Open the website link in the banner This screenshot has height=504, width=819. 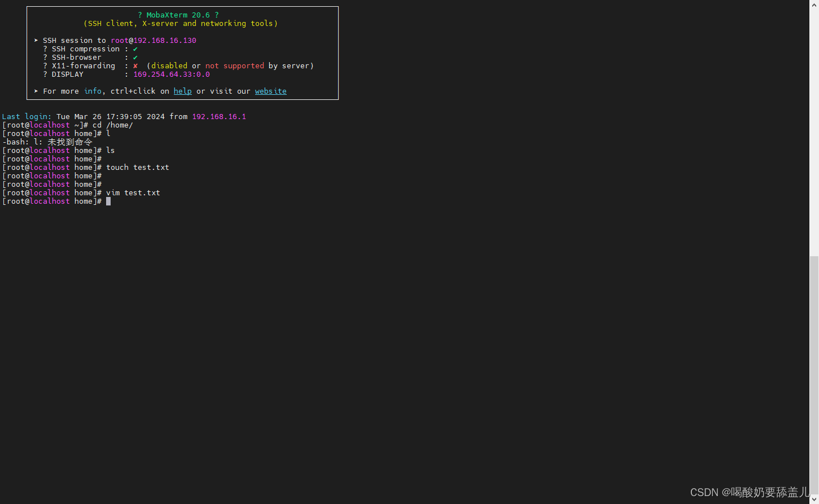pos(270,91)
